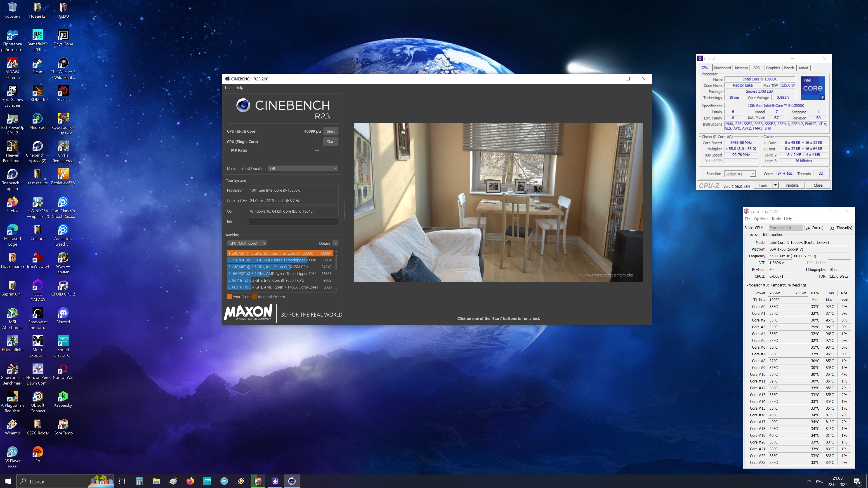Open Options menu in Core Temp
This screenshot has height=488, width=868.
coord(761,219)
